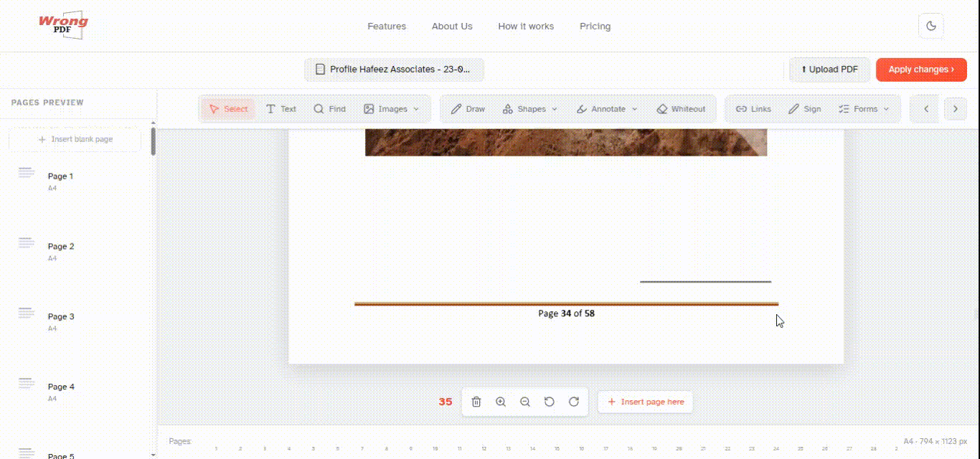
Task: Click Upload PDF button
Action: pyautogui.click(x=829, y=70)
